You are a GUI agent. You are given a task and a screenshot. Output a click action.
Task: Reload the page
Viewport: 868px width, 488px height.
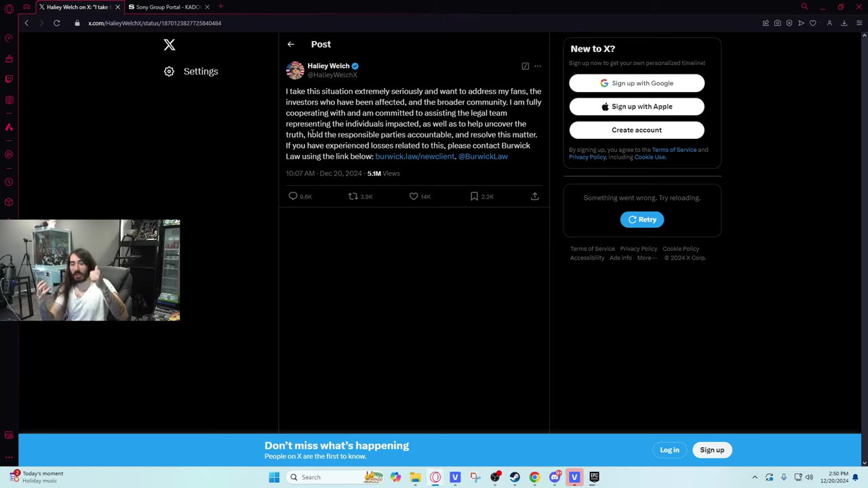coord(57,23)
